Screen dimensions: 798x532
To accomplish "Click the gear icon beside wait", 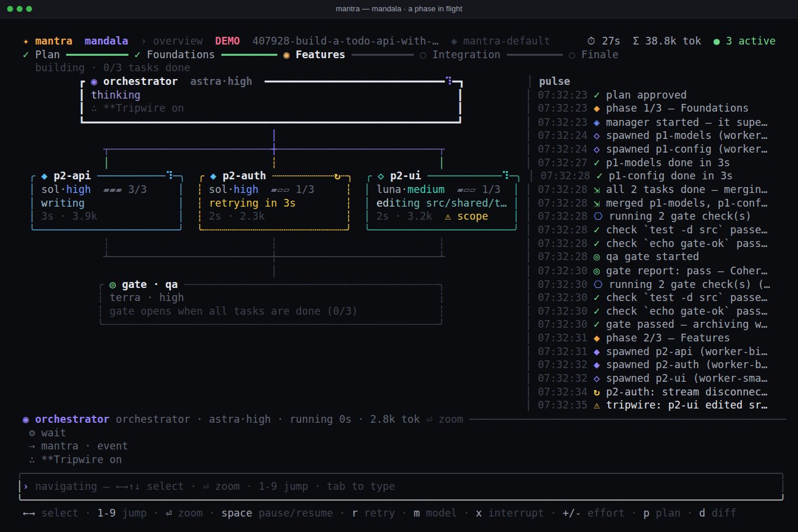I will pyautogui.click(x=32, y=433).
